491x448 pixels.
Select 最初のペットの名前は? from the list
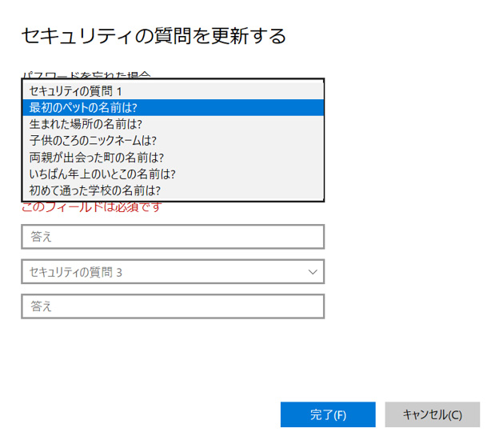pyautogui.click(x=172, y=107)
